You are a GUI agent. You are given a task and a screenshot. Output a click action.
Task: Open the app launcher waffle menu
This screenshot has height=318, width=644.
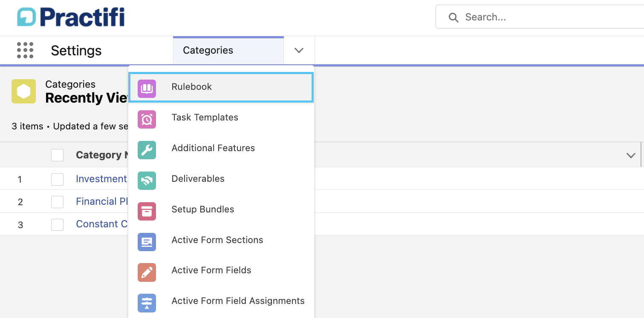[25, 50]
